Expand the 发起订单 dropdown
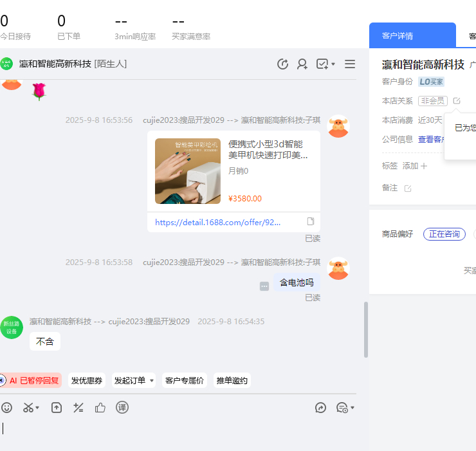The image size is (476, 451). pyautogui.click(x=152, y=380)
